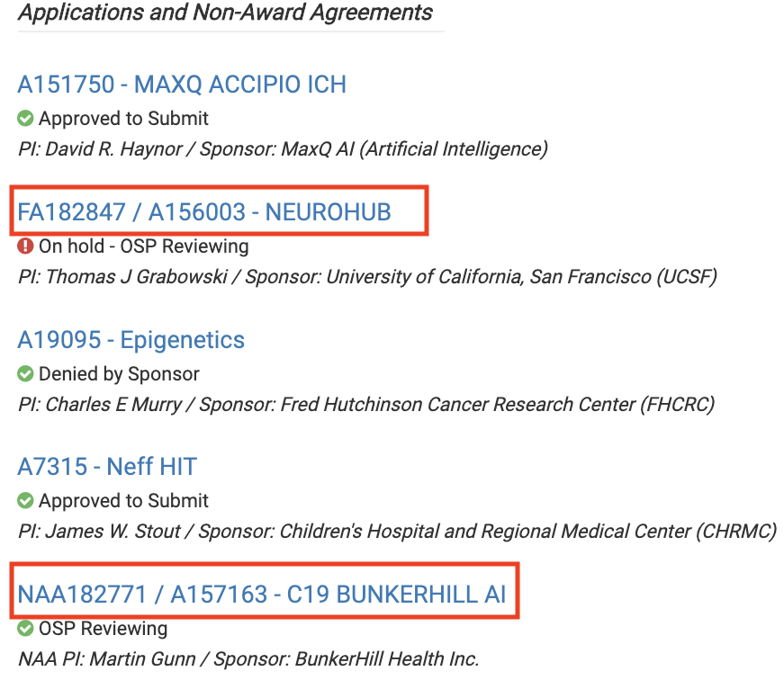The image size is (784, 689).
Task: Click PI Thomas J Grabowski sponsor line
Action: [367, 277]
